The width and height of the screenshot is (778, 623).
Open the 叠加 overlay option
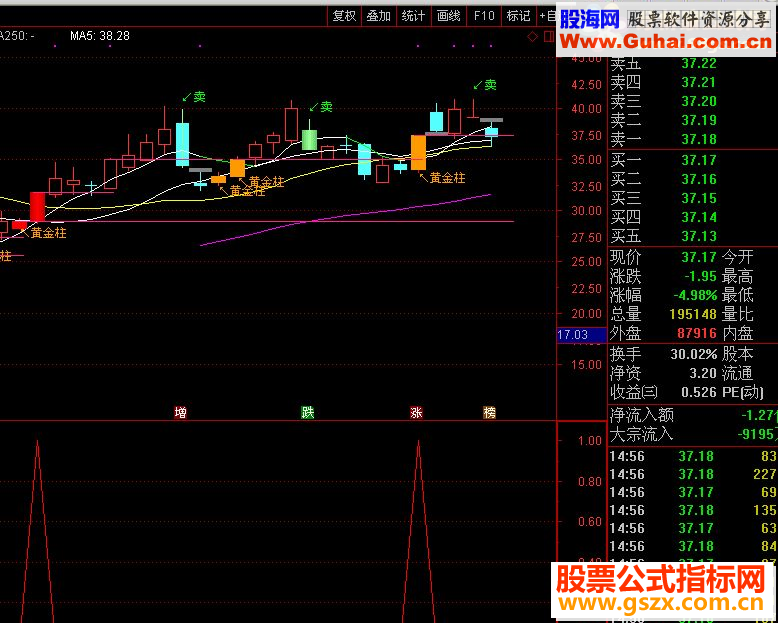click(379, 16)
